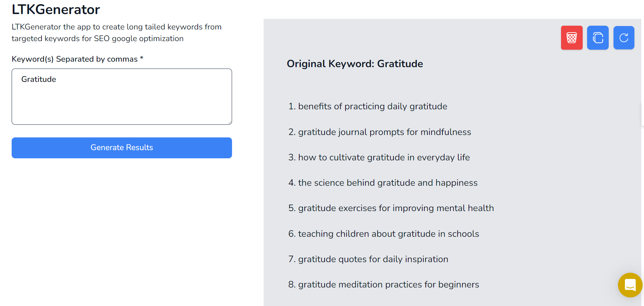Select "benefits of practicing daily gratitude" result
The image size is (644, 306).
click(372, 107)
